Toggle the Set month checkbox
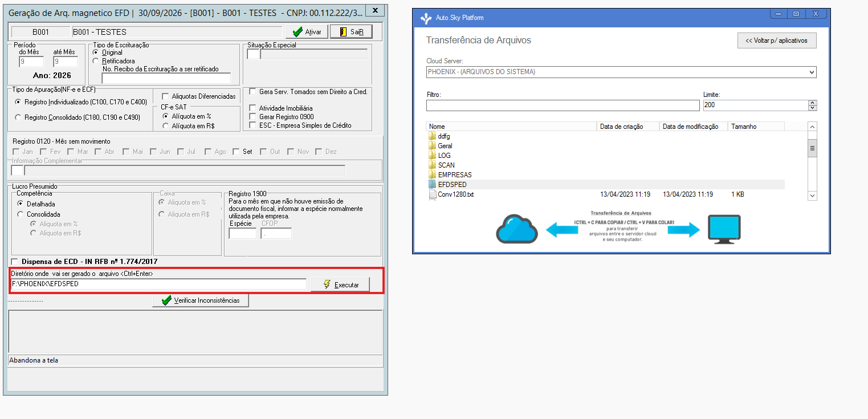The width and height of the screenshot is (868, 419). (236, 152)
